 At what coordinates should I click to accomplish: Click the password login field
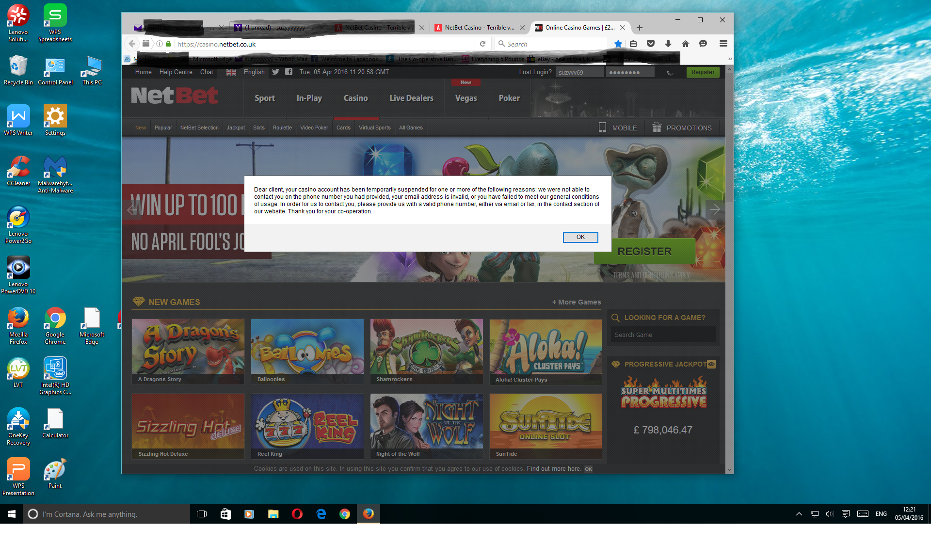tap(630, 72)
